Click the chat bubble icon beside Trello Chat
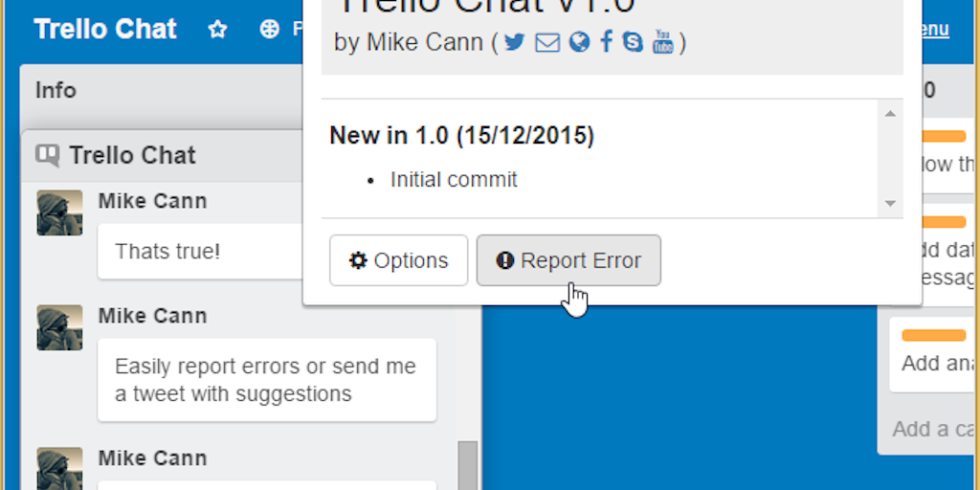Viewport: 980px width, 490px height. [48, 155]
